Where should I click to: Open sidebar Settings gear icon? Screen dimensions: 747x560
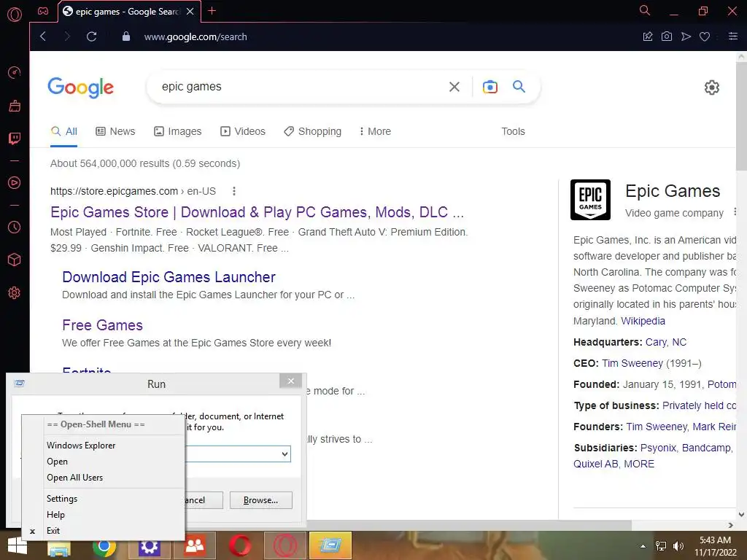[x=15, y=293]
